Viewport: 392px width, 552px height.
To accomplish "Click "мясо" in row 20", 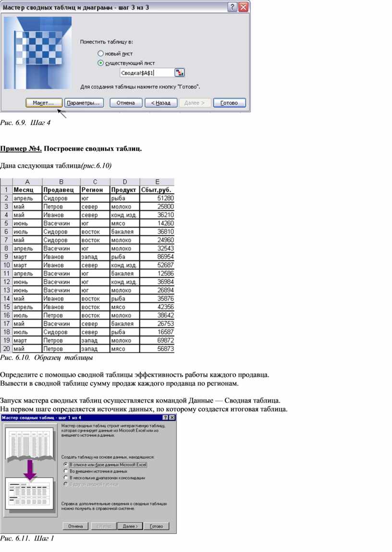I will (x=125, y=349).
